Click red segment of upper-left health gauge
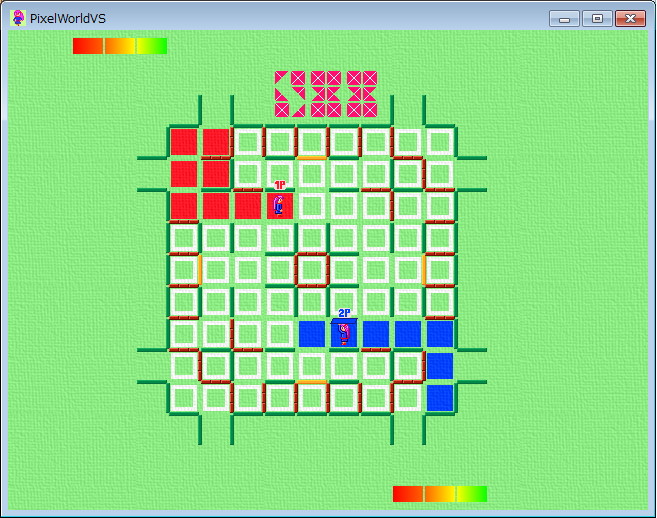The height and width of the screenshot is (518, 657). [88, 46]
